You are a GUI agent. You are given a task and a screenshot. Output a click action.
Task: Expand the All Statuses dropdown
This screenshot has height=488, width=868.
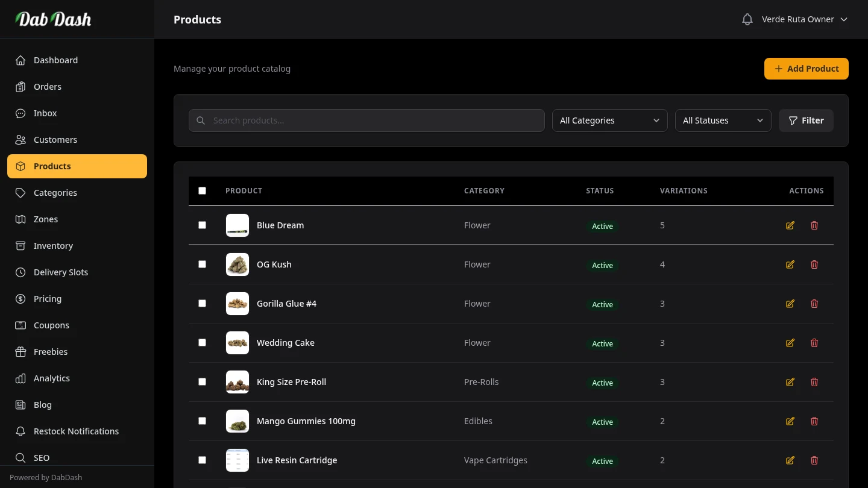pyautogui.click(x=723, y=120)
